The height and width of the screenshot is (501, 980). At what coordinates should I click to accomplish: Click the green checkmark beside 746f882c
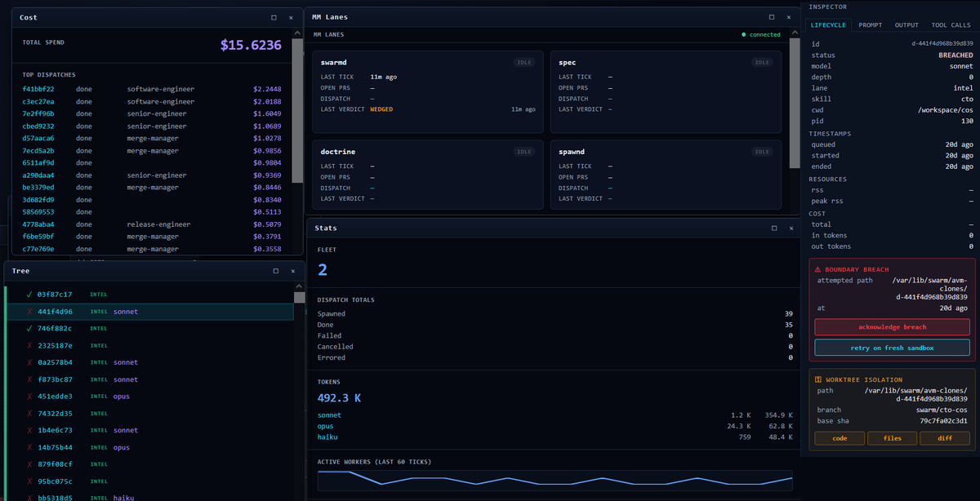tap(29, 328)
